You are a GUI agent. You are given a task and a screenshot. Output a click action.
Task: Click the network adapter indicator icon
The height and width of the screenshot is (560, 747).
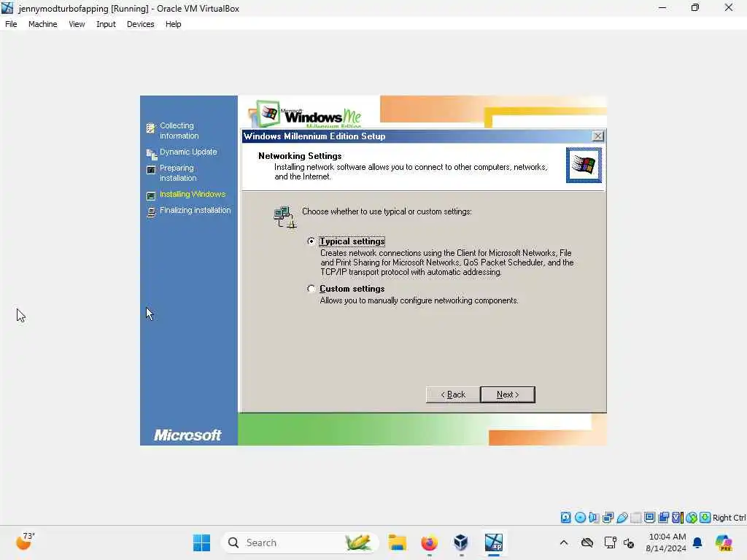coord(608,518)
